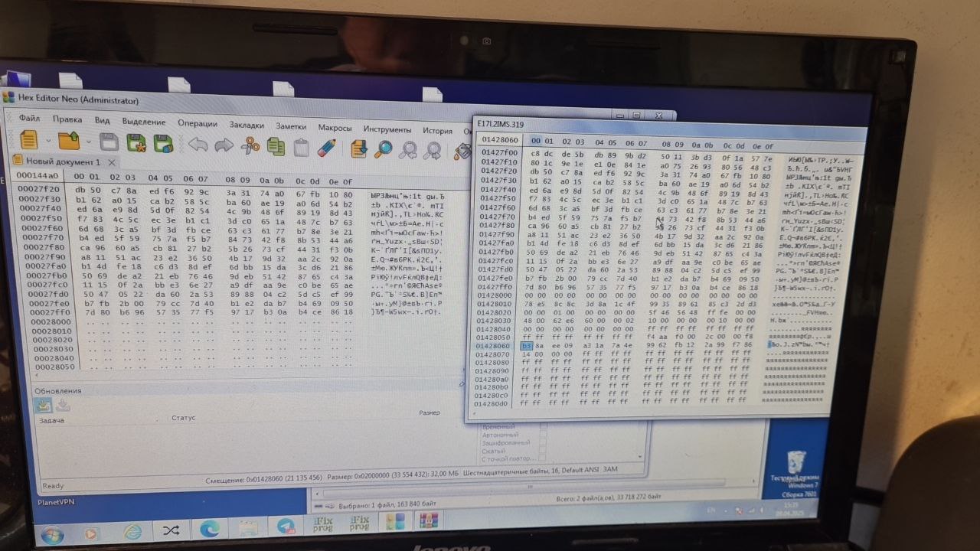Image resolution: width=980 pixels, height=551 pixels.
Task: Launch Internet Explorer from taskbar
Action: 133,531
